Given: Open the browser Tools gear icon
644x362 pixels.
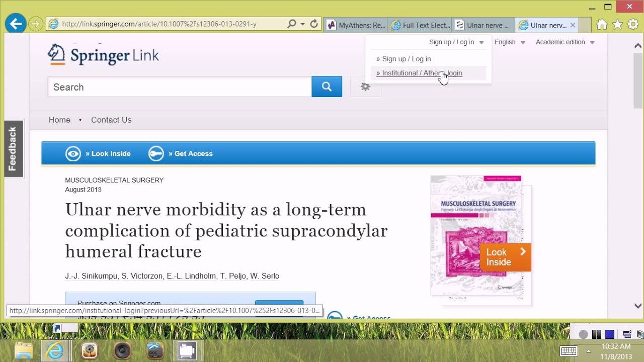Looking at the screenshot, I should pos(633,24).
